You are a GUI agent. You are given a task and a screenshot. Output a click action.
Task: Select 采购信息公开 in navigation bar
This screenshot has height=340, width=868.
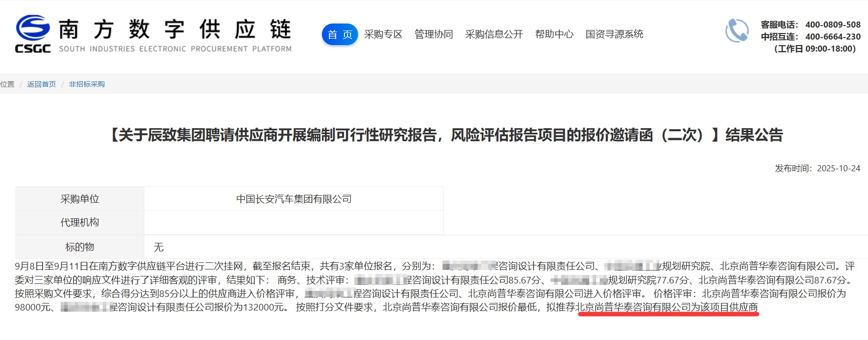coord(494,35)
